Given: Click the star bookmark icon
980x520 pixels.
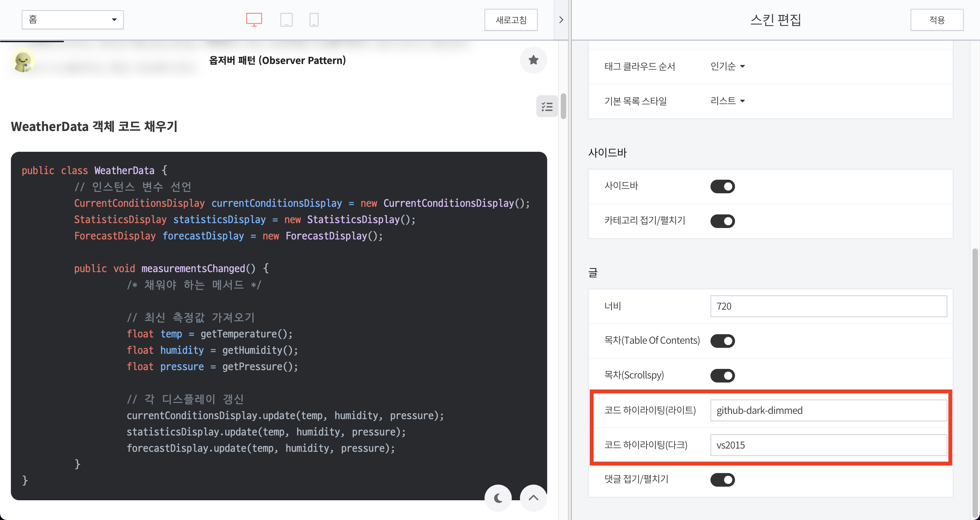Looking at the screenshot, I should [533, 60].
